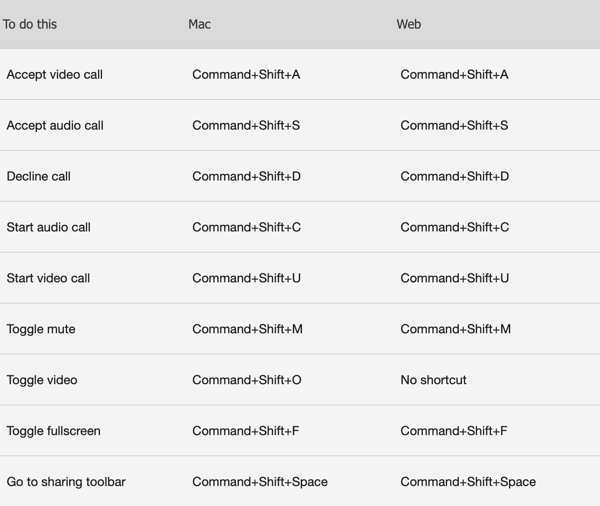Select the 'Decline call' row label
600x506 pixels.
pos(39,176)
